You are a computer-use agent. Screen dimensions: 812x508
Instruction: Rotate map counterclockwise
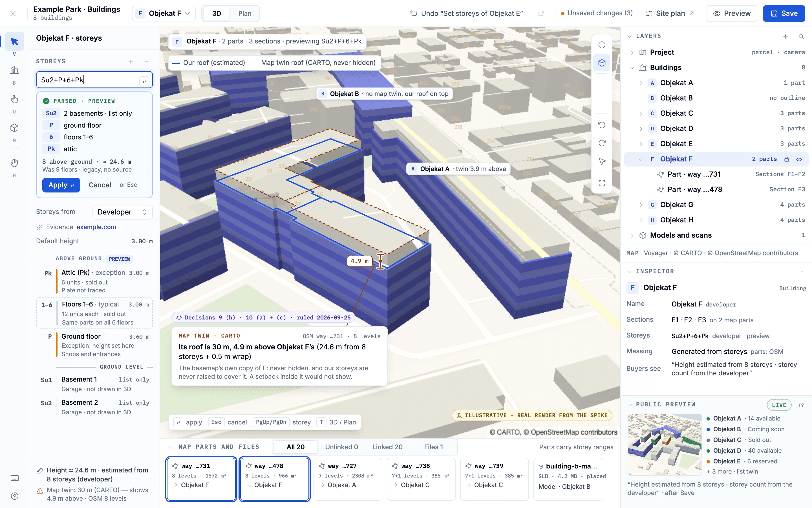[x=602, y=125]
